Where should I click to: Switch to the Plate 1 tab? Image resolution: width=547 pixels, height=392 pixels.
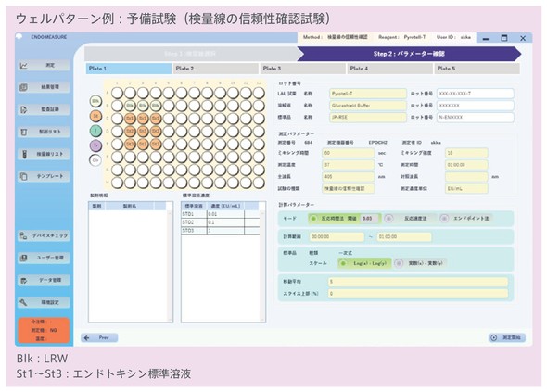point(129,69)
